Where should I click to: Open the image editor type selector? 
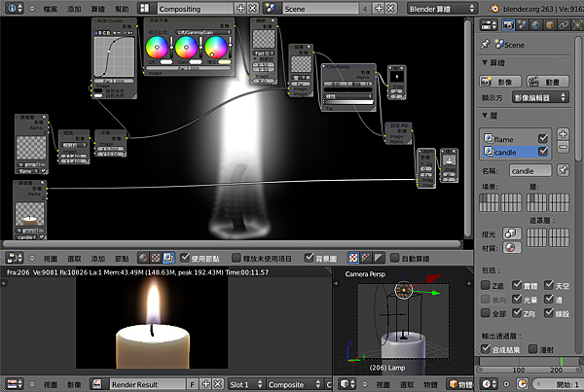[15, 384]
